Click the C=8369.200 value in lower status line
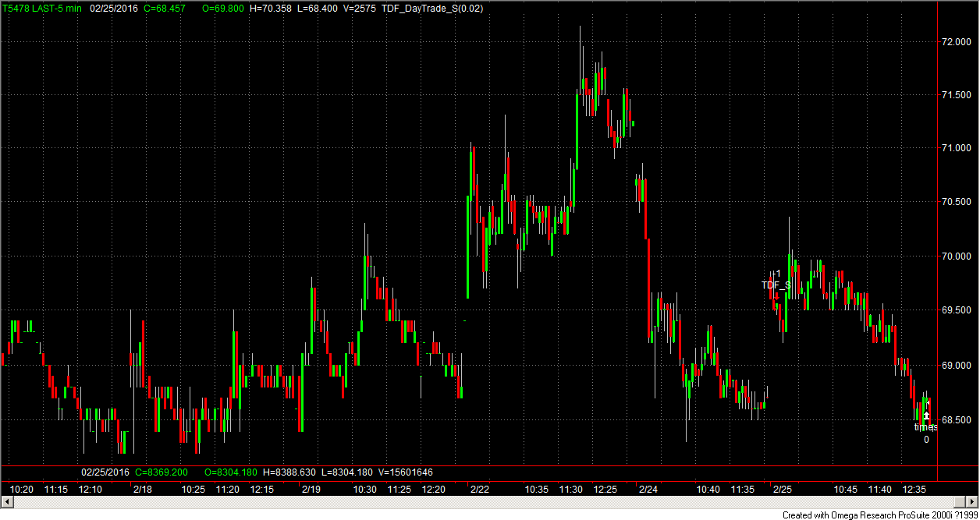 (x=162, y=472)
